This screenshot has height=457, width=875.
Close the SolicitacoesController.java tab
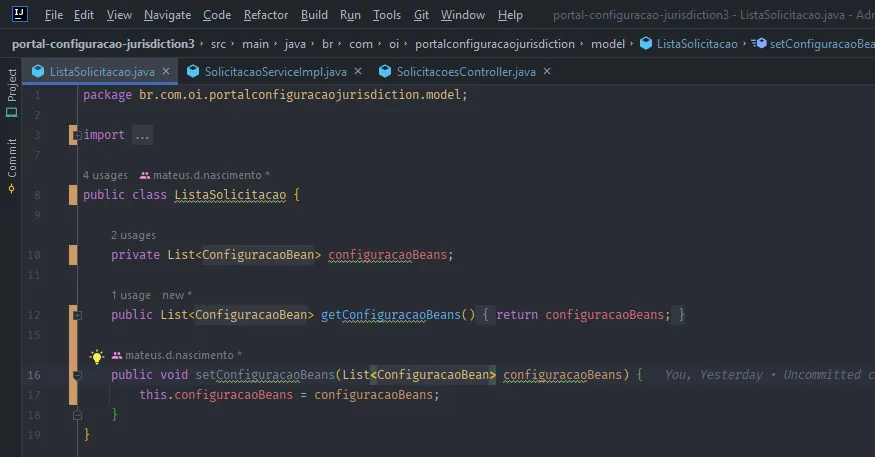pyautogui.click(x=547, y=71)
